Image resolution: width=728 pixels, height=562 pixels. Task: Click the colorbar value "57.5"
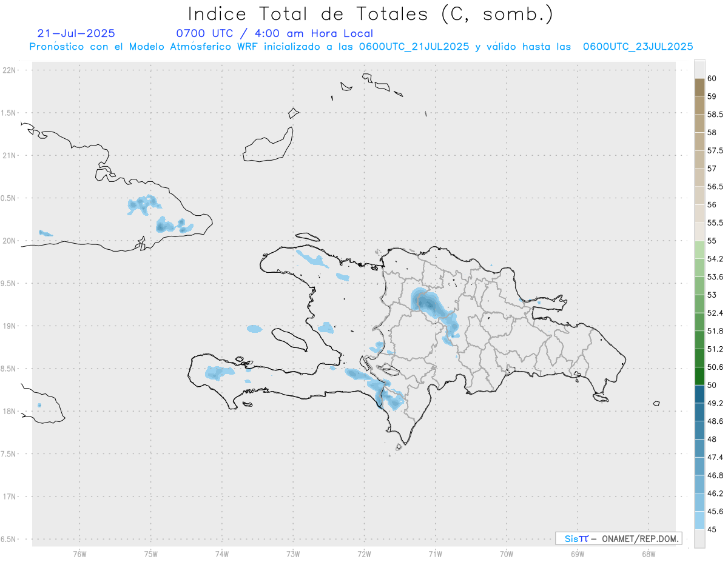715,150
